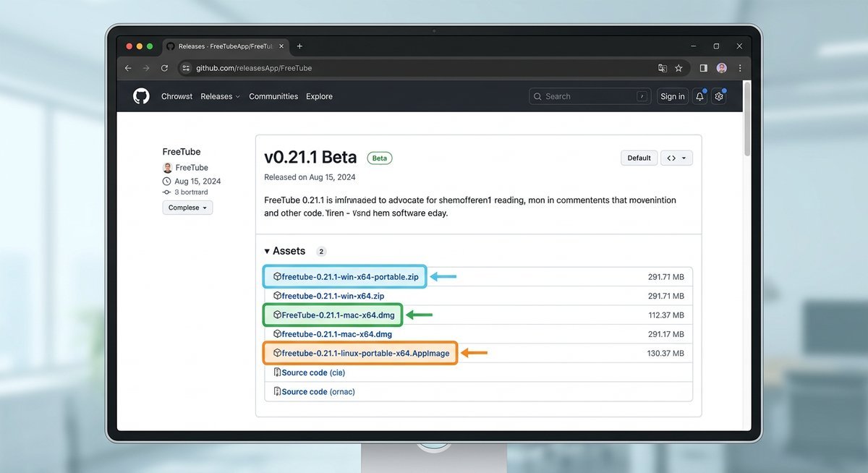Click the GitHub search field
868x473 pixels.
point(590,96)
